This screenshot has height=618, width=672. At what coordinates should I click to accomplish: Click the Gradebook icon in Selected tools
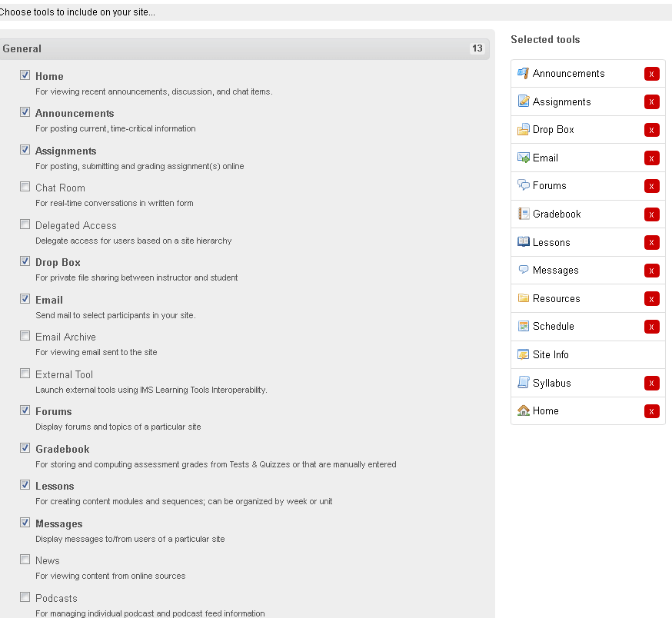(524, 214)
